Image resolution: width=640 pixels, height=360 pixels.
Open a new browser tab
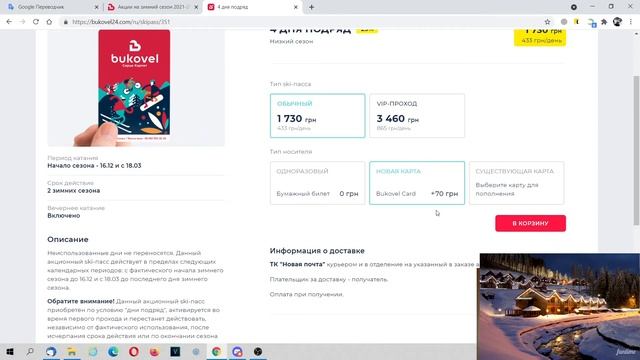click(311, 7)
